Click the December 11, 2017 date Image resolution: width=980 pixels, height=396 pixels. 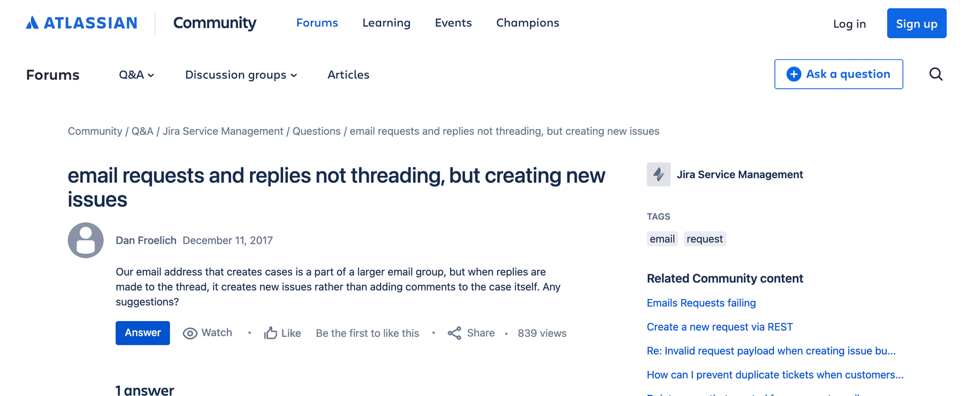coord(228,240)
